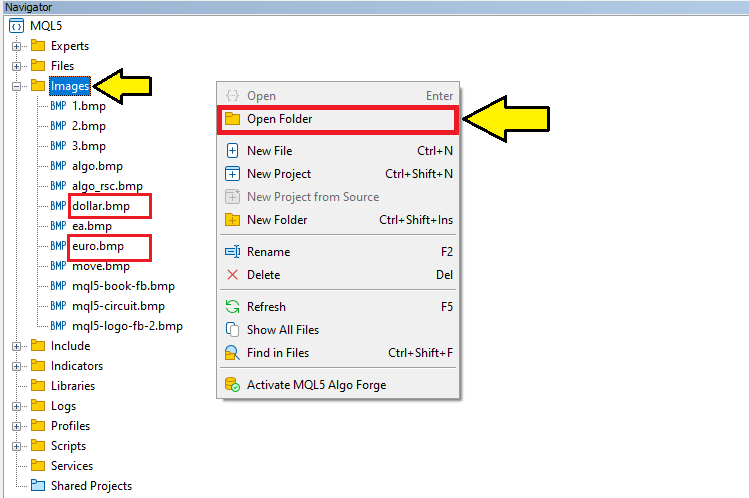Click the Images folder icon

tap(38, 85)
